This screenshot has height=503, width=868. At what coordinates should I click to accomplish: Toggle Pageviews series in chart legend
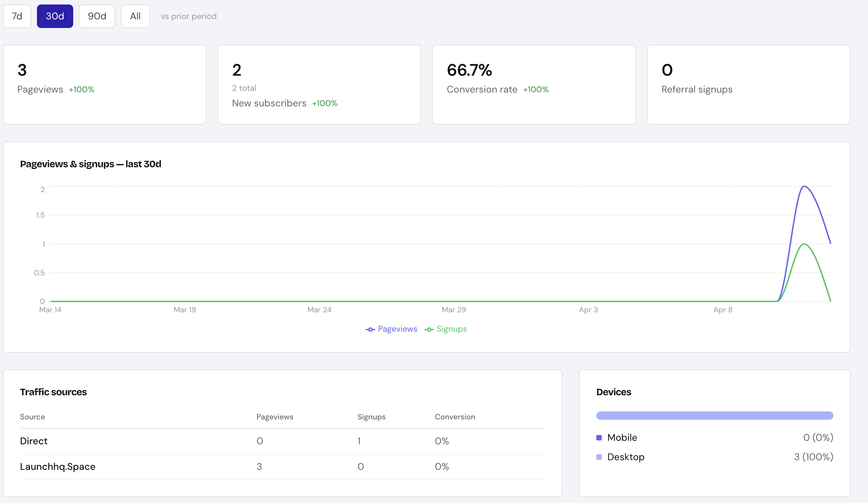click(x=397, y=329)
